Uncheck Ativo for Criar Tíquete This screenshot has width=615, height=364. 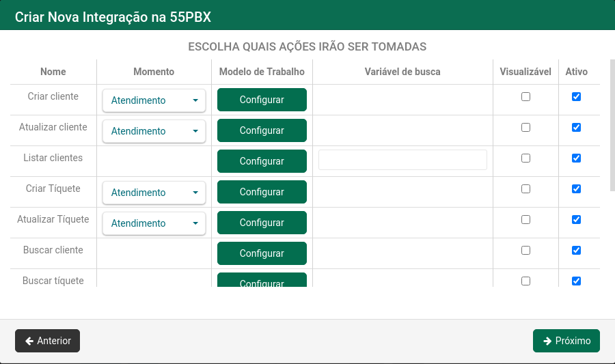point(576,189)
